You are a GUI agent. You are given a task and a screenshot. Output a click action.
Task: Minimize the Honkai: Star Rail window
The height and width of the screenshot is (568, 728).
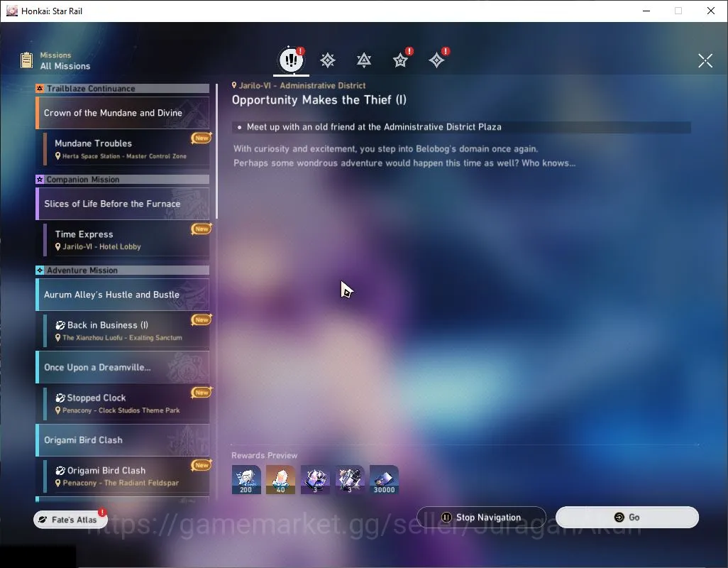[646, 11]
